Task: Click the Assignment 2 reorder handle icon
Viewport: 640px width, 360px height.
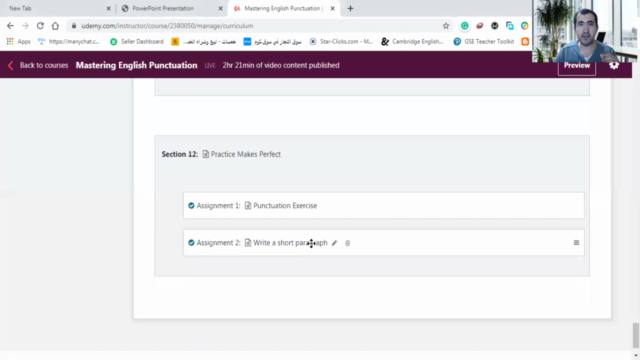Action: pos(576,242)
